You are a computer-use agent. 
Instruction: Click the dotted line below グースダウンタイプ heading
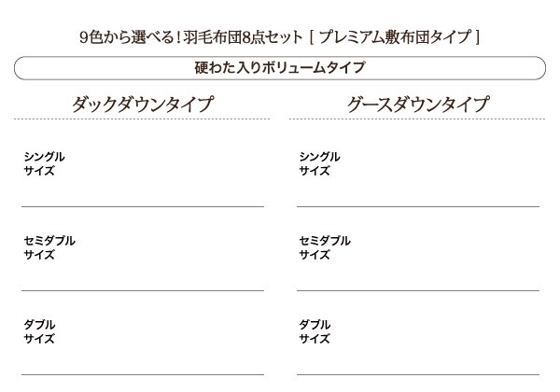point(417,119)
